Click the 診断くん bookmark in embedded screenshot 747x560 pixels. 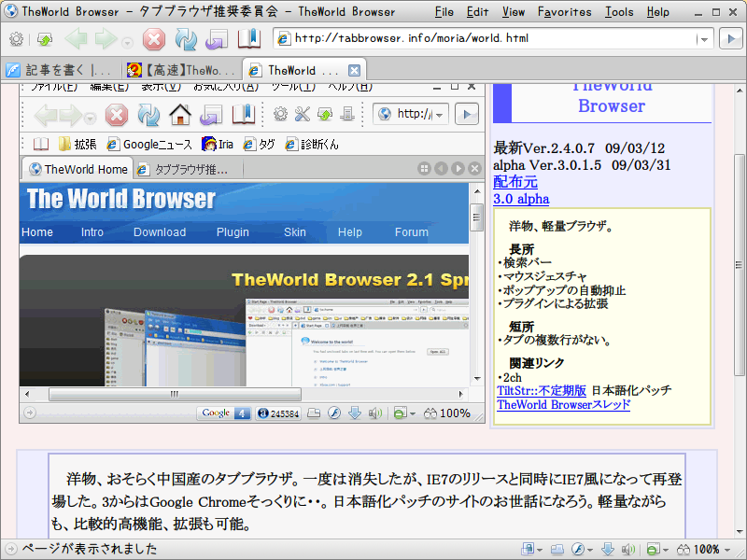312,144
